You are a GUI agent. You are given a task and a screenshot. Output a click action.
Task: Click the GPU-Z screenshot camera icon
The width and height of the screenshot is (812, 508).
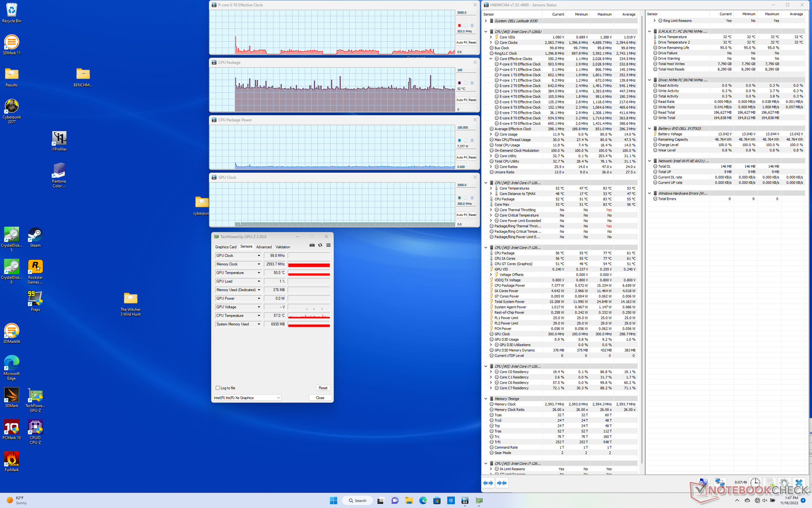[x=312, y=246]
